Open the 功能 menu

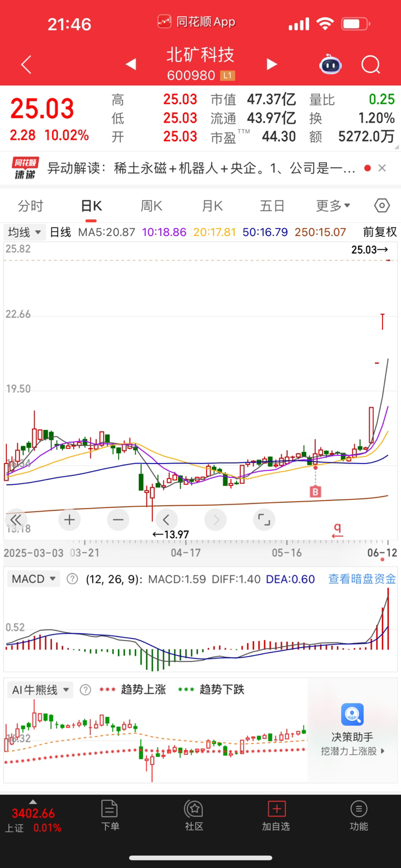coord(359,815)
